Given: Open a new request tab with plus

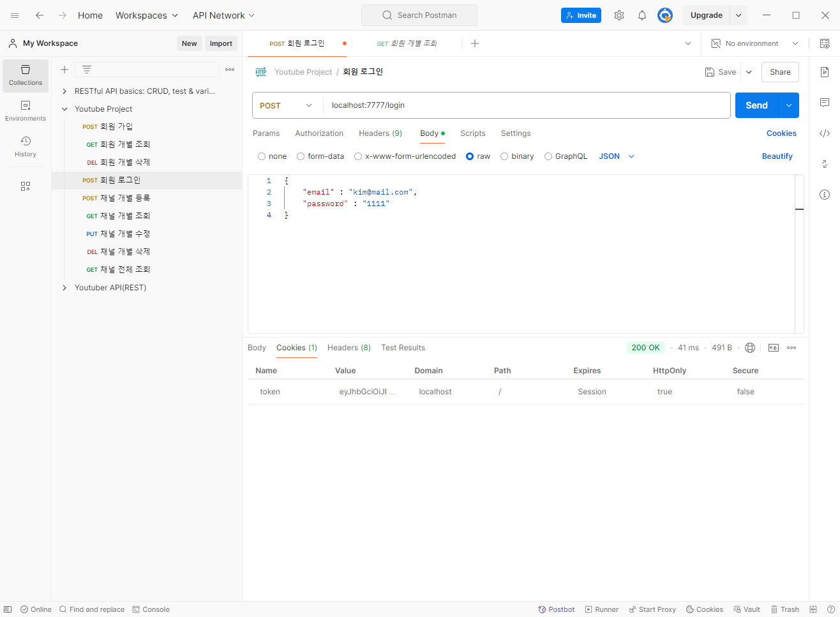Looking at the screenshot, I should click(x=475, y=43).
